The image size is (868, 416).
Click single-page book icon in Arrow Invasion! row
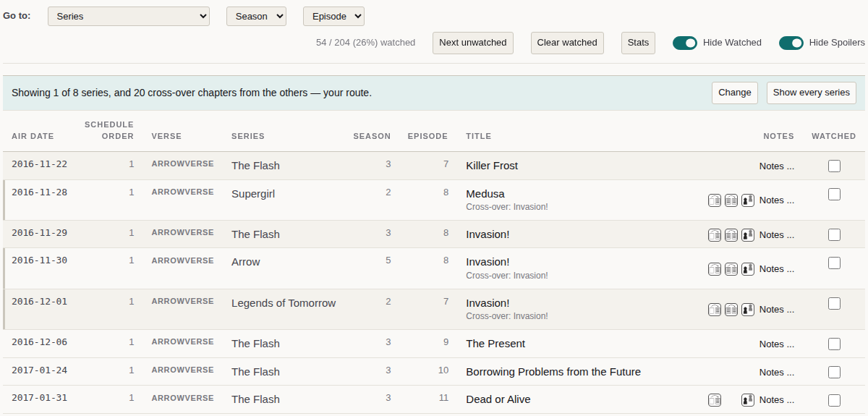point(715,268)
